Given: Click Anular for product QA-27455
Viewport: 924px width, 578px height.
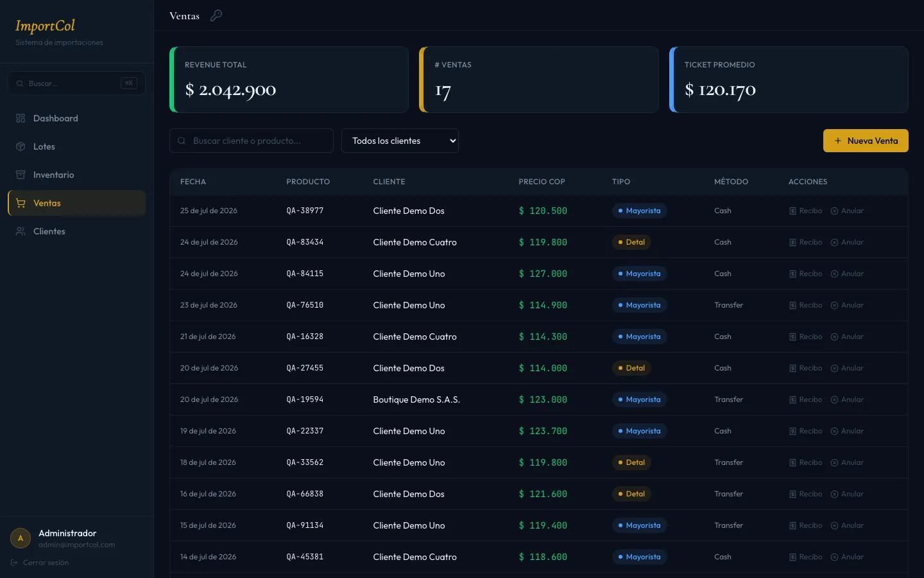Looking at the screenshot, I should coord(847,368).
